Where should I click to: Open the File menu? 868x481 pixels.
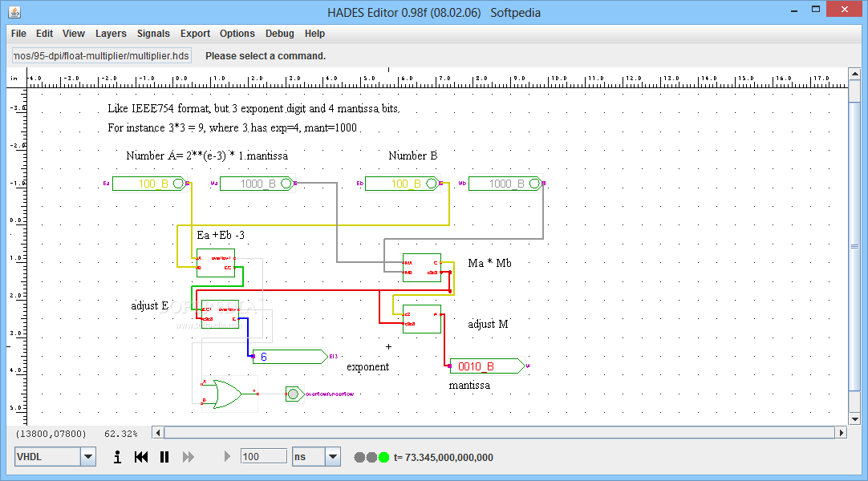18,33
